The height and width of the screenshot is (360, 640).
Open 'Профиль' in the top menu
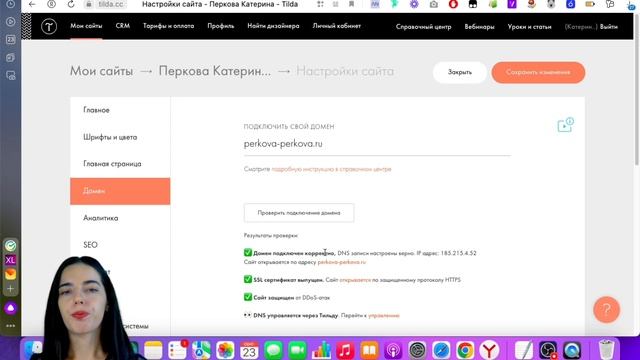(221, 26)
